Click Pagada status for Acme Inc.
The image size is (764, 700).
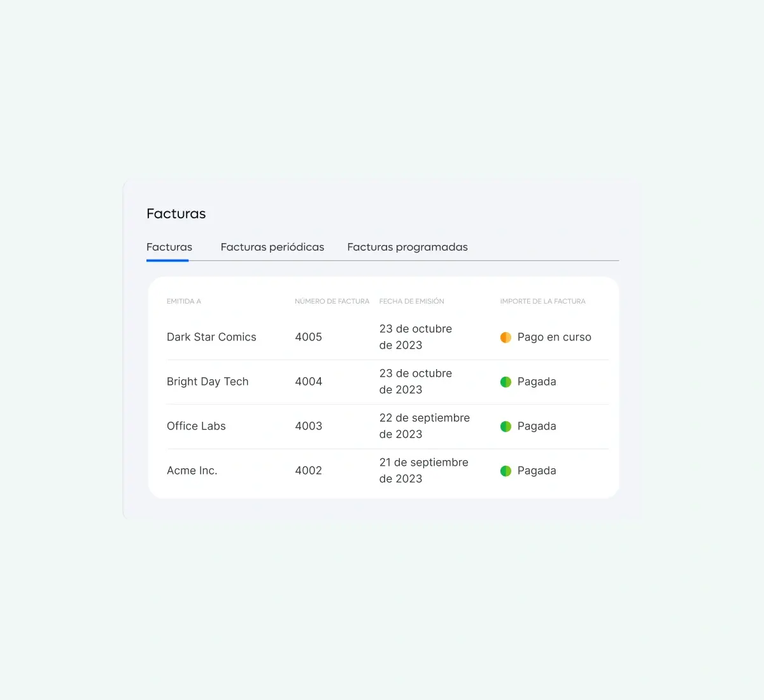[x=537, y=471]
